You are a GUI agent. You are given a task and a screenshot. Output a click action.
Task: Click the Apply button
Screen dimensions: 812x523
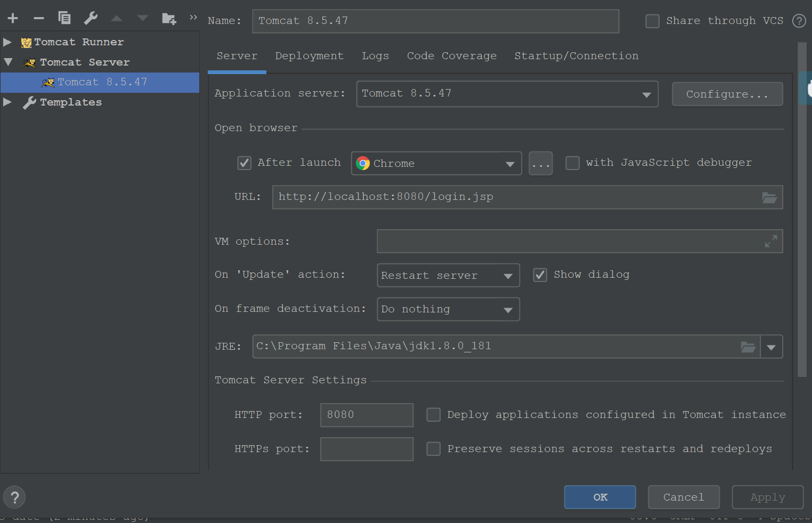pyautogui.click(x=768, y=497)
